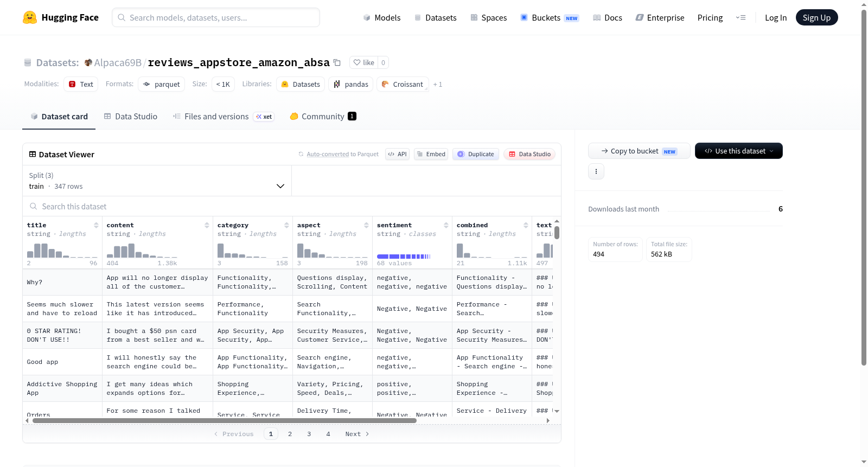Go to Spaces in top navigation
The width and height of the screenshot is (868, 467).
489,17
